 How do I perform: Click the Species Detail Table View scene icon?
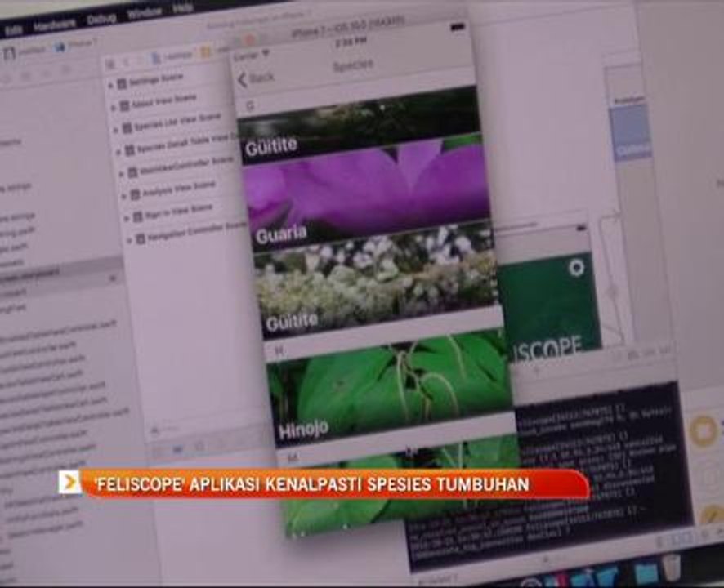click(x=130, y=149)
